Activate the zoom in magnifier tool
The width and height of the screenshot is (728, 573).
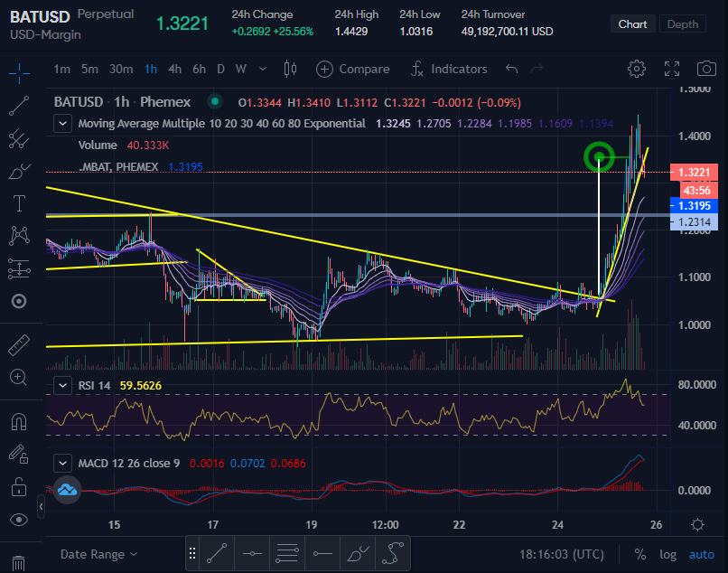tap(19, 378)
